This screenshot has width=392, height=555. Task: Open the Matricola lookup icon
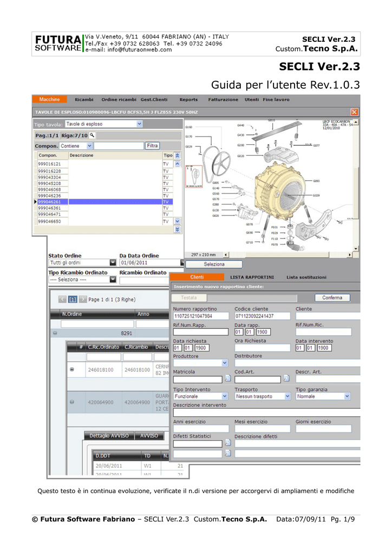pyautogui.click(x=228, y=378)
